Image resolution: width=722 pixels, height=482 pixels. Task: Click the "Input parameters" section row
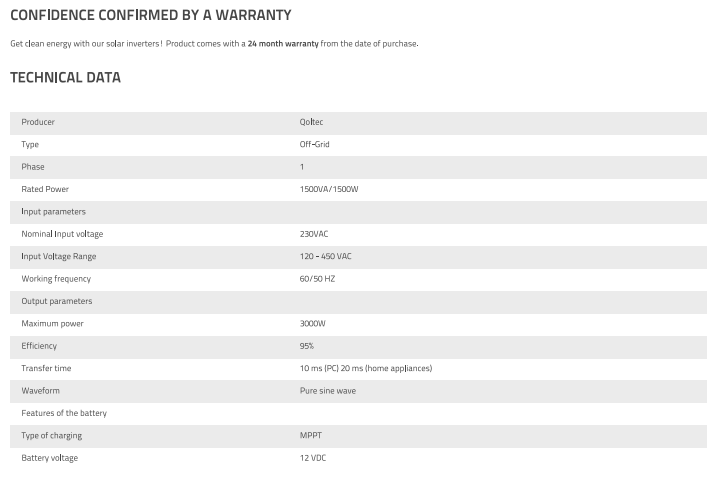tap(53, 212)
